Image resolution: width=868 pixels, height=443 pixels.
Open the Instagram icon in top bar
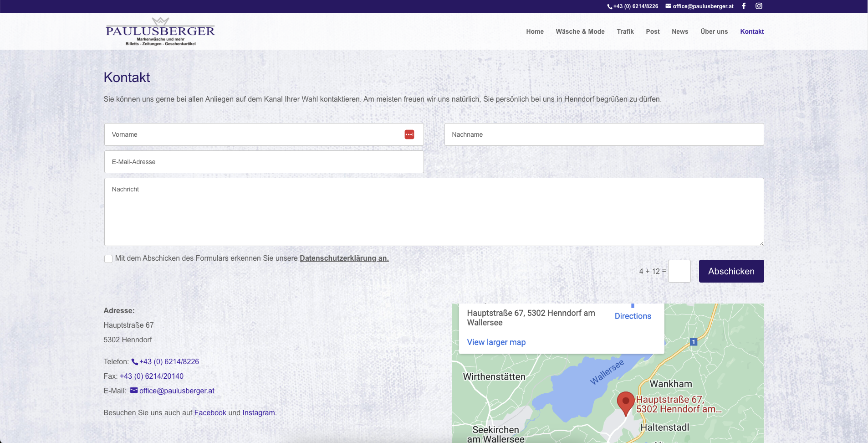[x=759, y=6]
